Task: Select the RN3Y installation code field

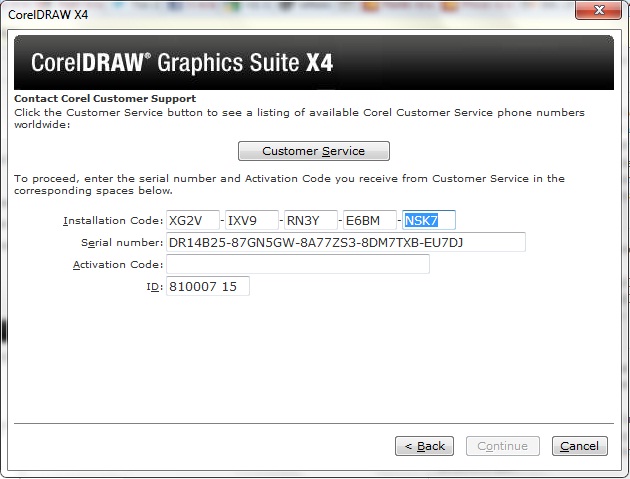Action: point(311,220)
